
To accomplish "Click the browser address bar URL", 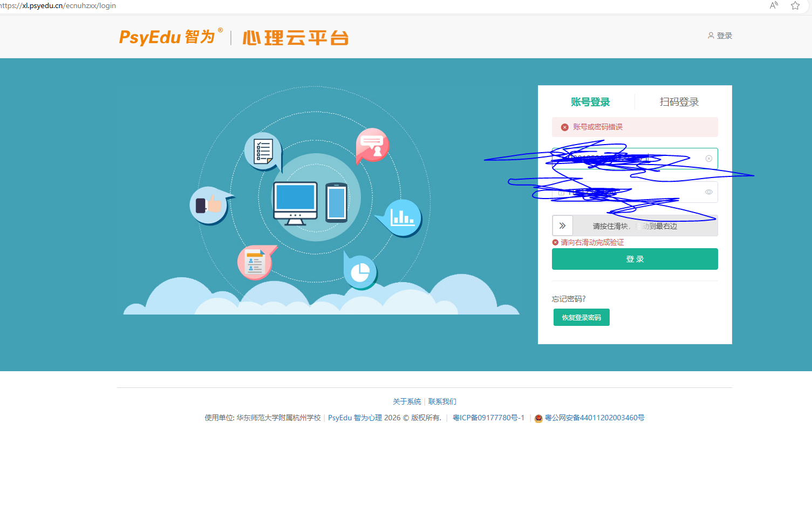I will (x=58, y=5).
